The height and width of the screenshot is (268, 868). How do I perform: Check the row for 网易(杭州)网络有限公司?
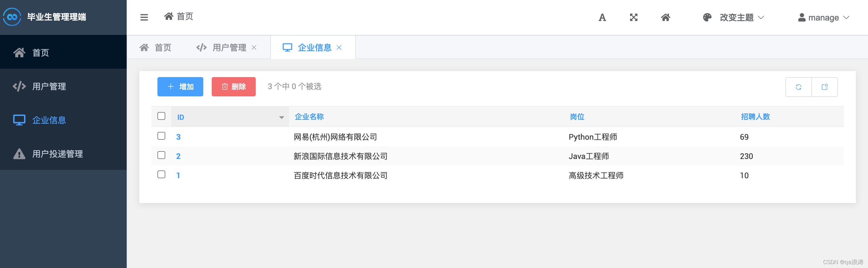161,136
